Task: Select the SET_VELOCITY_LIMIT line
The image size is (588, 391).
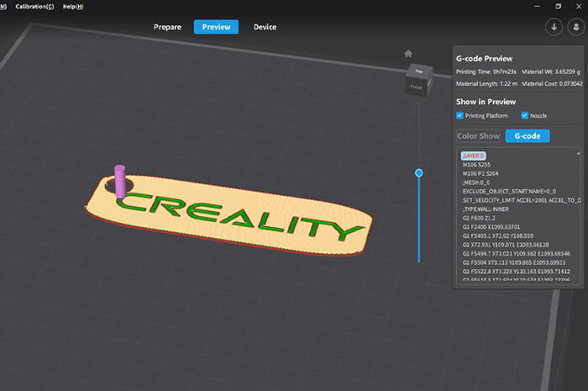Action: (x=522, y=200)
